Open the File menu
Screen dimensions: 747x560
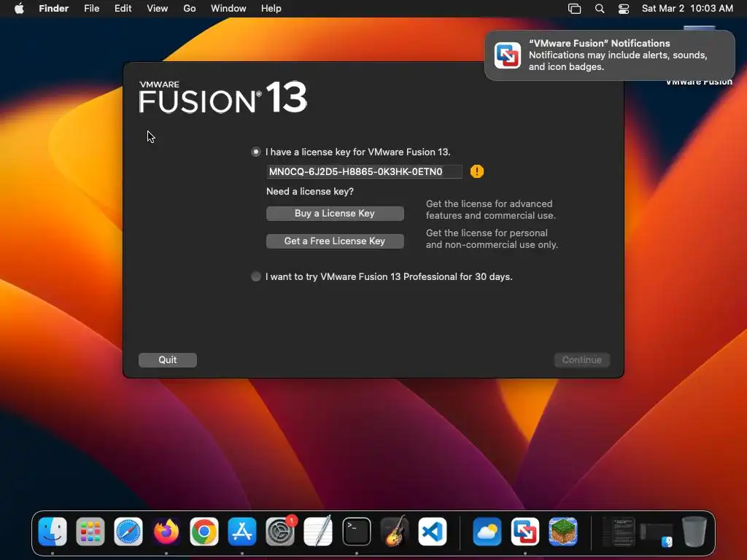(x=91, y=9)
